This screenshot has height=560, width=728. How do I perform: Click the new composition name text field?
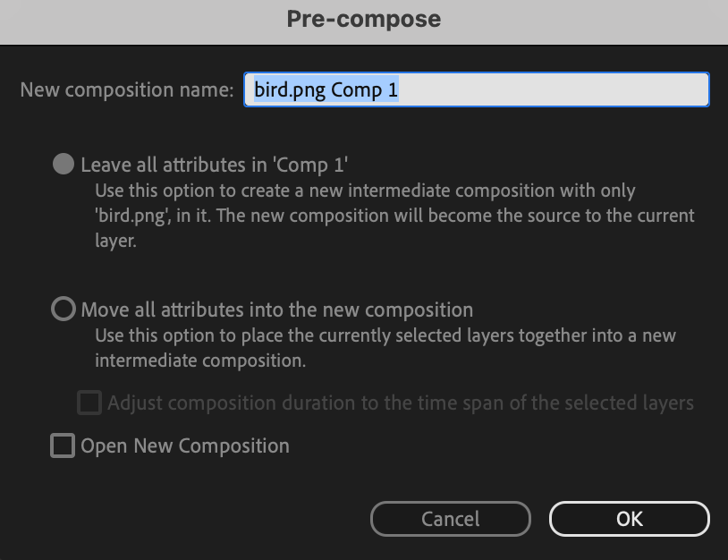pyautogui.click(x=476, y=89)
